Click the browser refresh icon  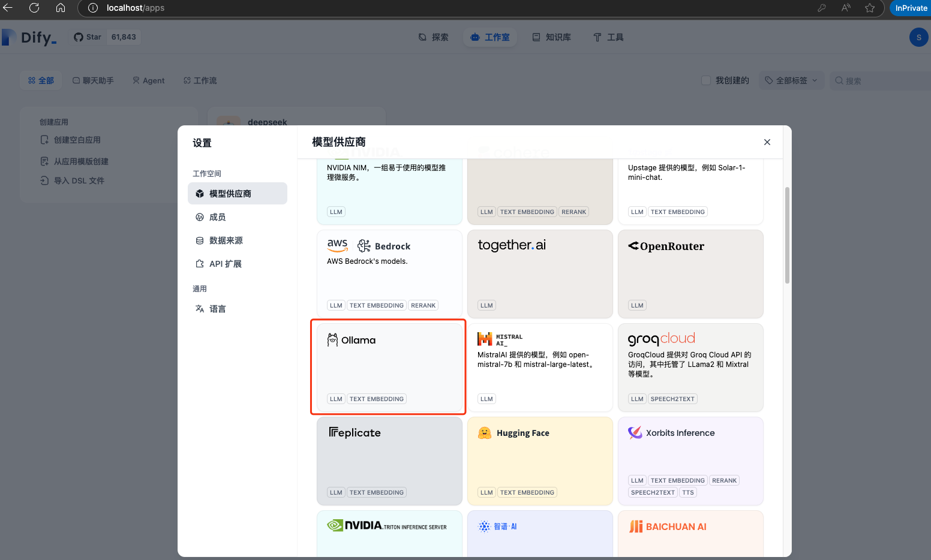tap(34, 8)
